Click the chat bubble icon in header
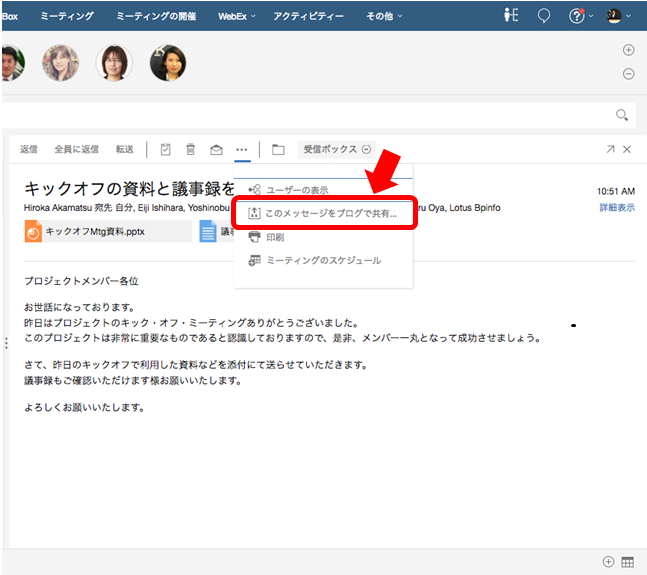Screen dimensions: 647x575 [x=543, y=16]
